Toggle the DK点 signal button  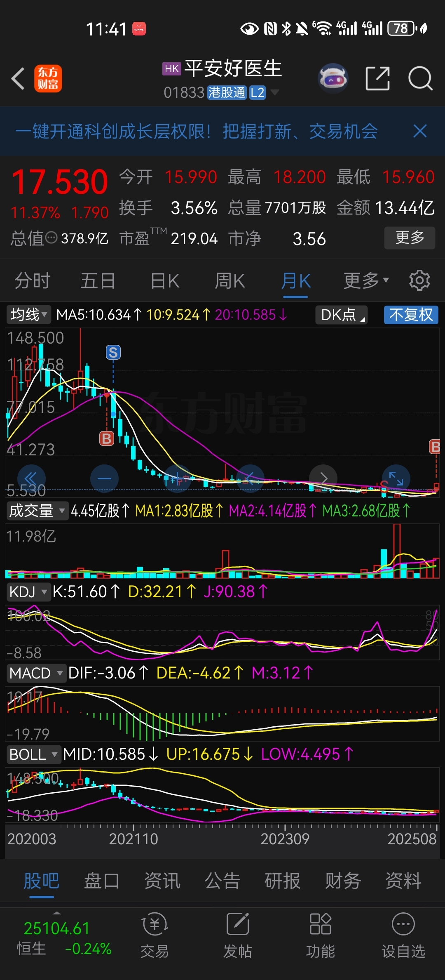341,315
